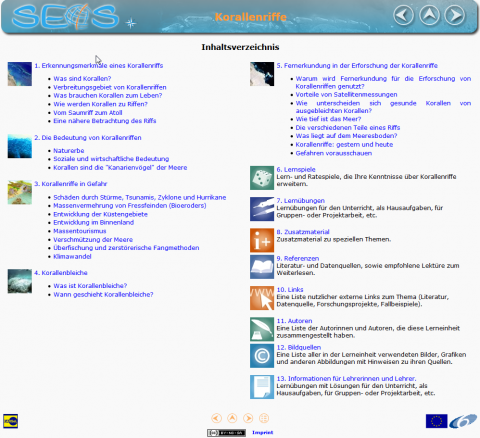Open link Soziale und wirtschaftliche Bedeutung
Viewport: 480px width, 438px height.
(111, 159)
